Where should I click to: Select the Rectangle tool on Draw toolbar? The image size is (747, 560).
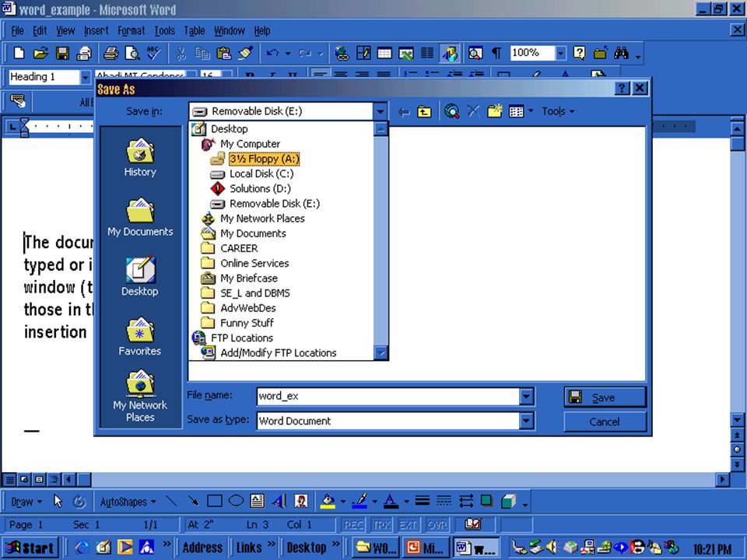coord(215,501)
